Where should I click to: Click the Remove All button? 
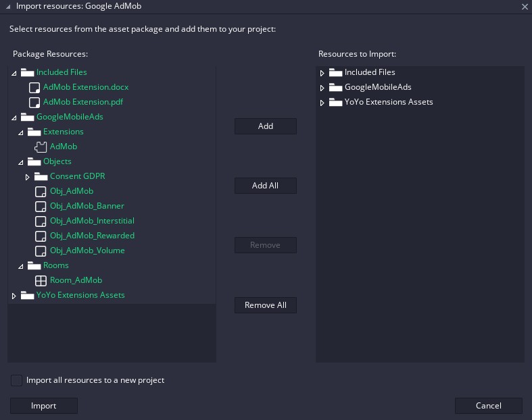click(265, 305)
